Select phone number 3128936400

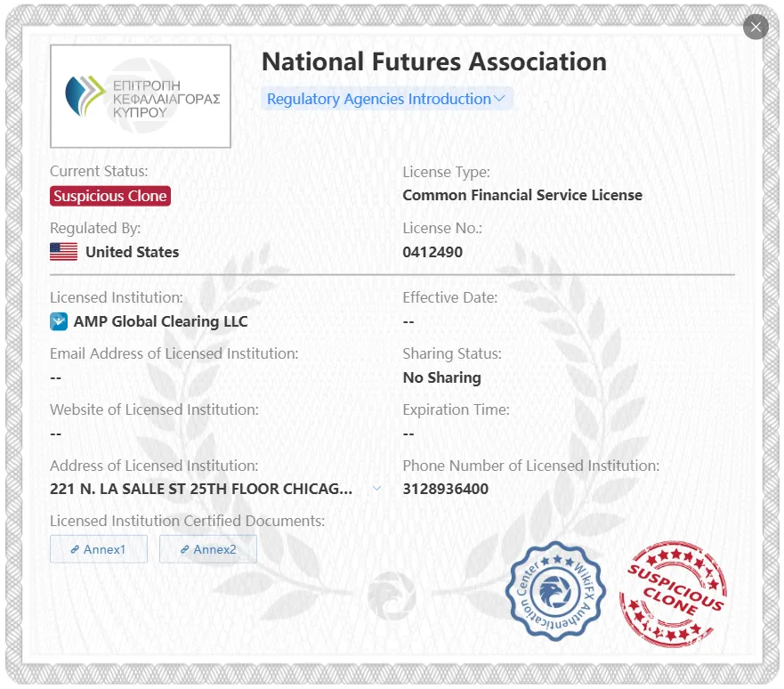click(x=446, y=489)
